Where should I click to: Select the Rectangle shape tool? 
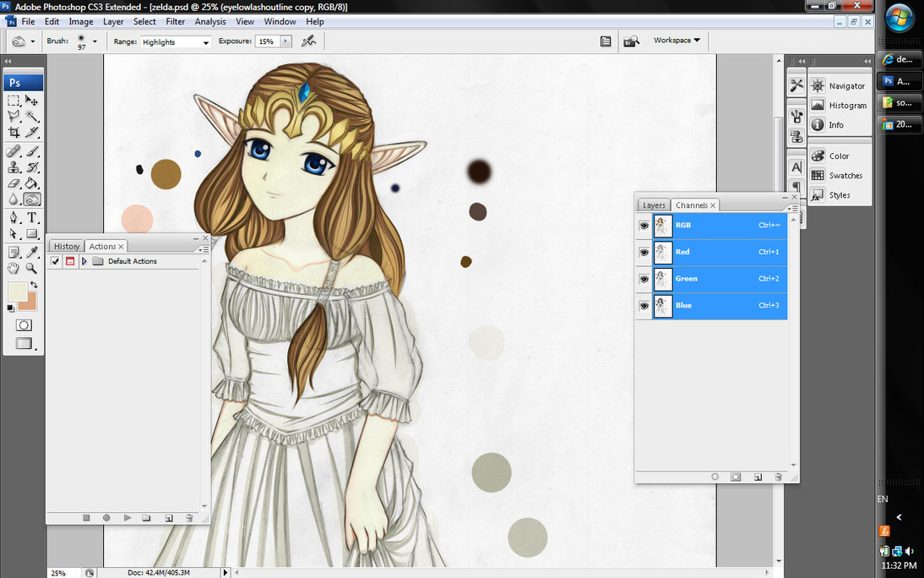32,234
